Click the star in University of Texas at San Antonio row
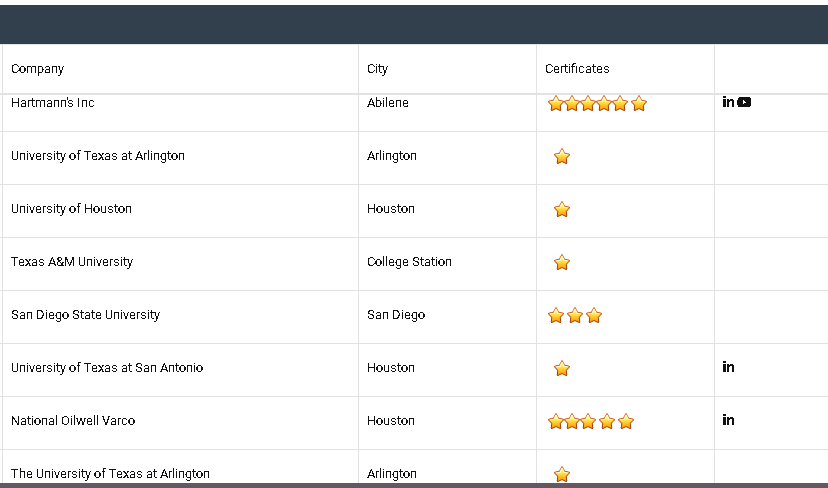 click(x=562, y=368)
